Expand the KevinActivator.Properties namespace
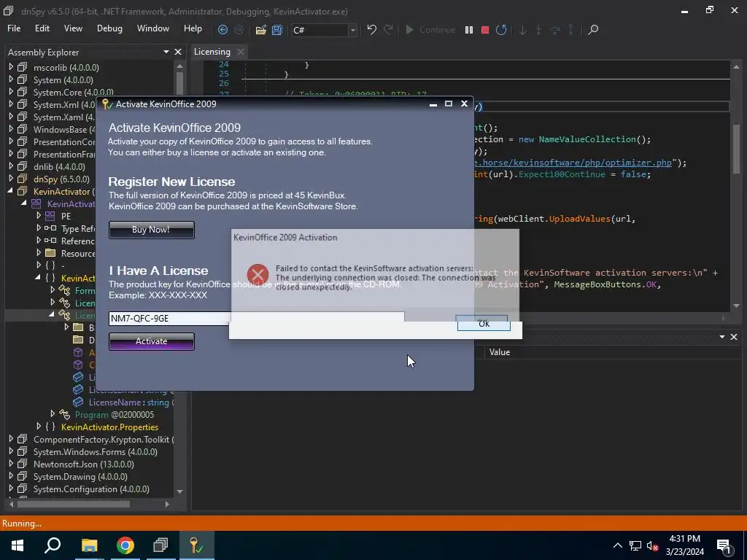Viewport: 747px width, 560px height. tap(39, 426)
